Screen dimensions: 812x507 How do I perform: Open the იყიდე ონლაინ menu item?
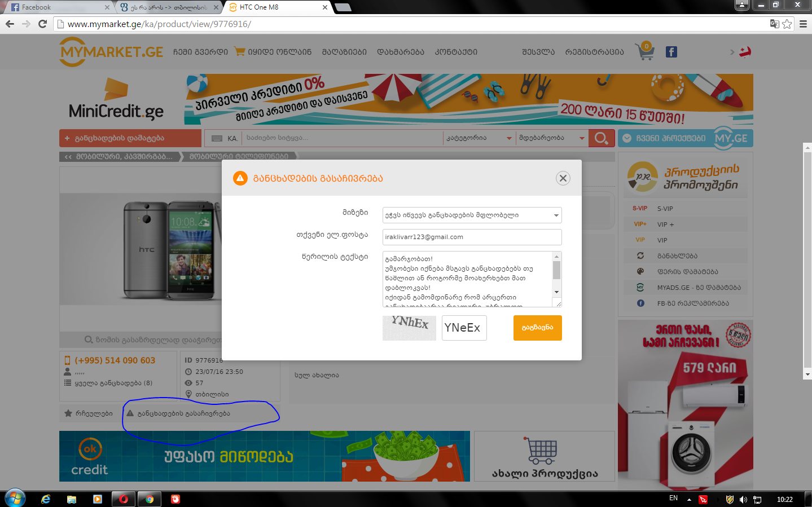coord(273,52)
